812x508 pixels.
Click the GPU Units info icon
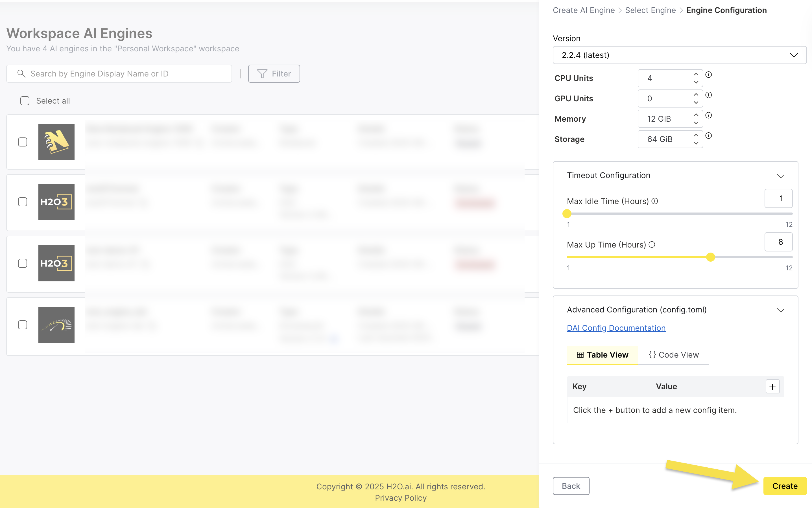point(708,95)
